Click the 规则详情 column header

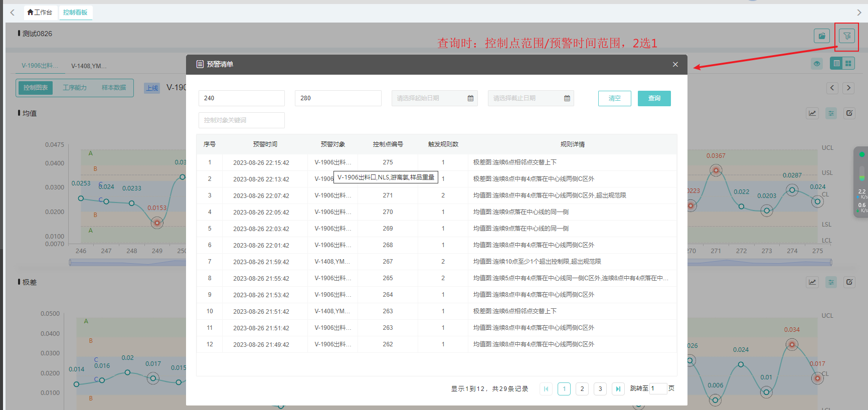tap(573, 144)
